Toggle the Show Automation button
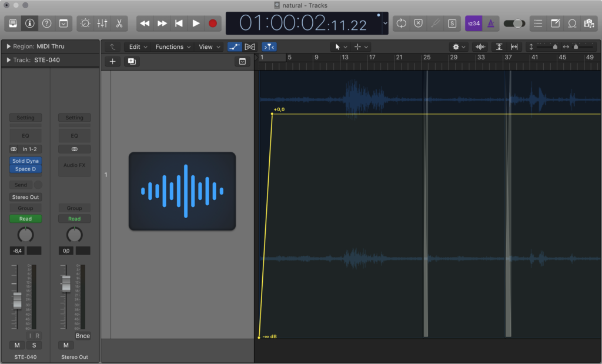The width and height of the screenshot is (602, 364). pyautogui.click(x=235, y=46)
